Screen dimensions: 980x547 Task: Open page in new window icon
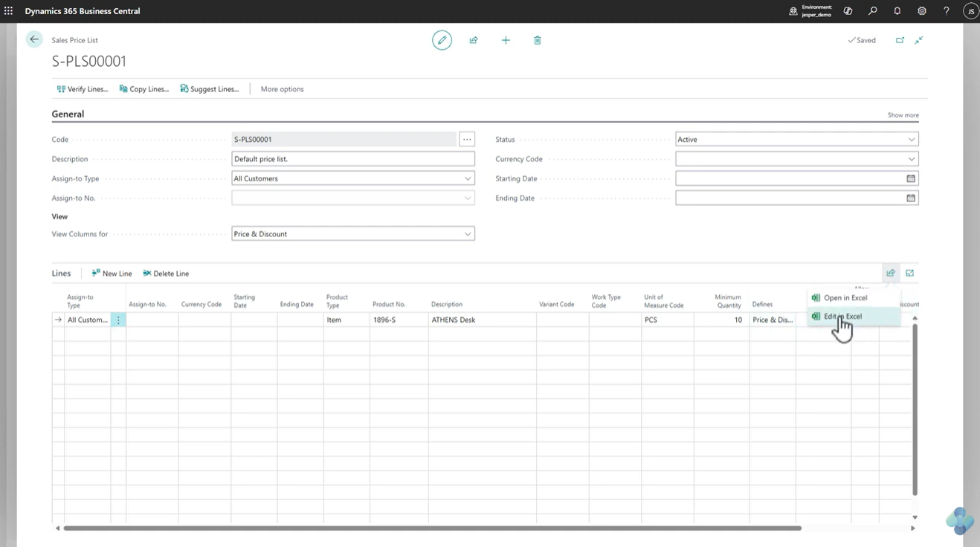(x=900, y=40)
